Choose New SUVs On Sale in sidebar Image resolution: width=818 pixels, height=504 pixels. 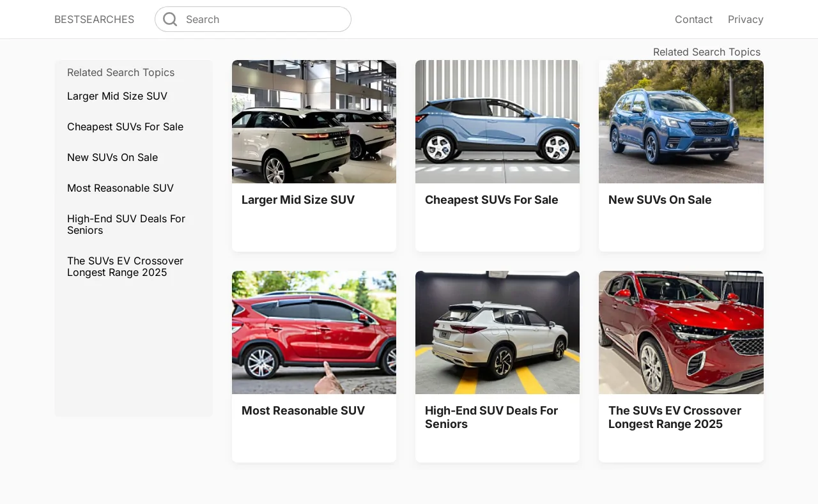click(x=112, y=157)
